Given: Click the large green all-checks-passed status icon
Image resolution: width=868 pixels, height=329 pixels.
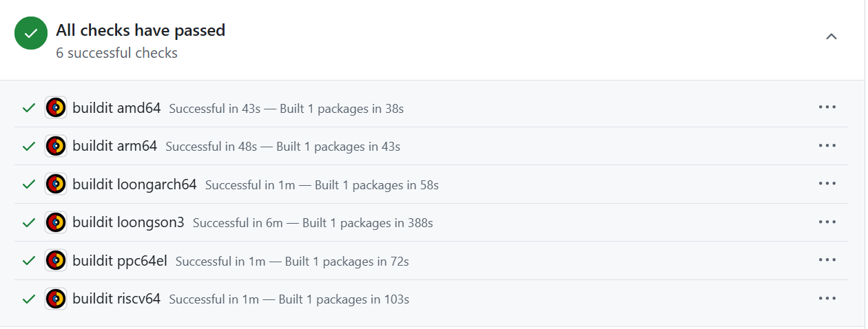Looking at the screenshot, I should [31, 33].
